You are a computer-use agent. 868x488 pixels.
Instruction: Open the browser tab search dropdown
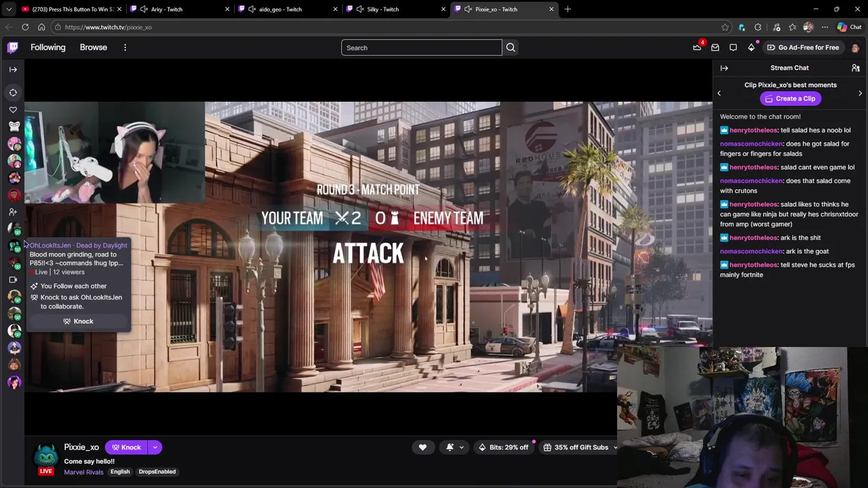click(8, 9)
